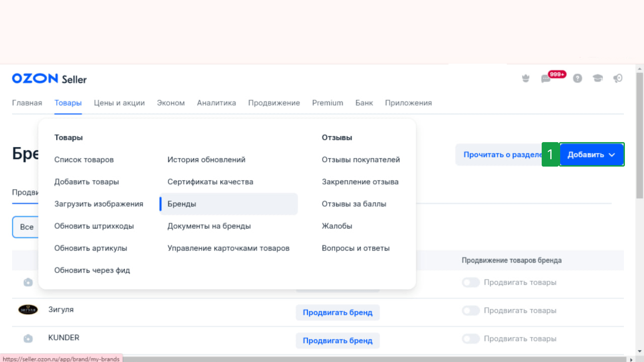The width and height of the screenshot is (644, 362).
Task: Select Обновить штрихкоды menu item
Action: (x=94, y=226)
